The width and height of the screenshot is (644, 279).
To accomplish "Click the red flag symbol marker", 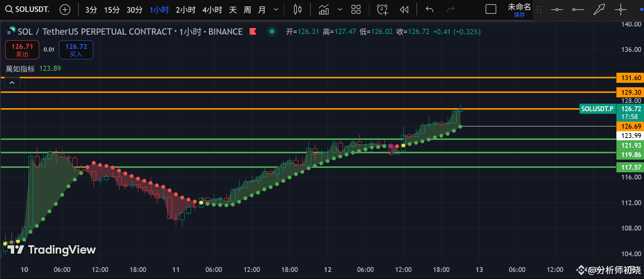I will tap(253, 32).
